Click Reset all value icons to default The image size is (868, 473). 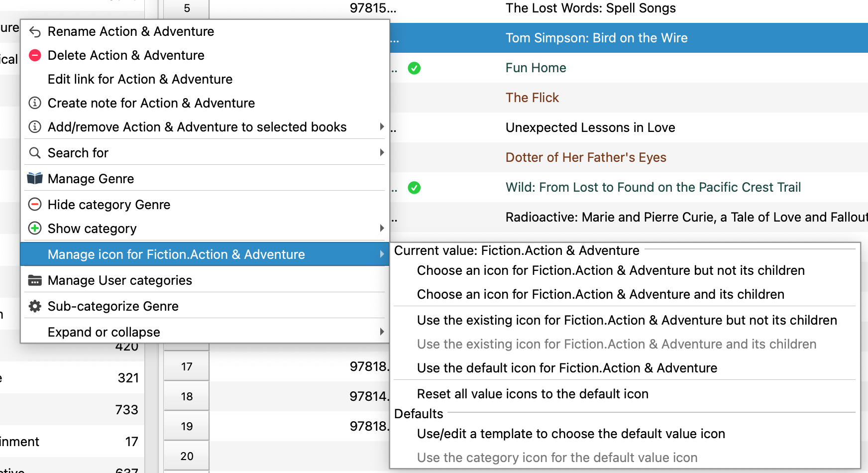point(533,394)
